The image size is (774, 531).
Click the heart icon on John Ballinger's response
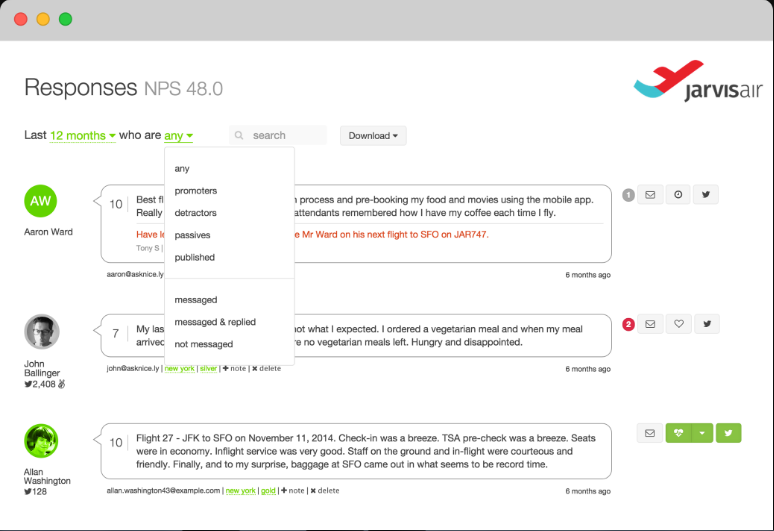coord(678,324)
